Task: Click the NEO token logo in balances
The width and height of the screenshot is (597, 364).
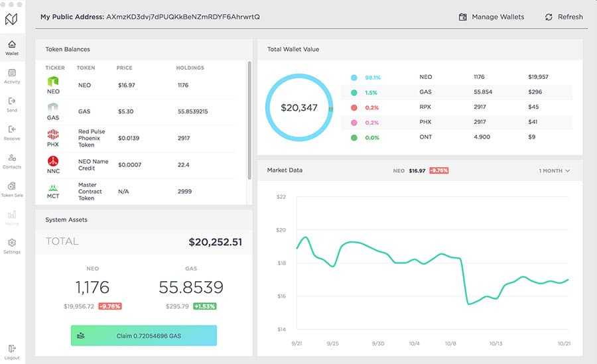Action: pos(53,81)
